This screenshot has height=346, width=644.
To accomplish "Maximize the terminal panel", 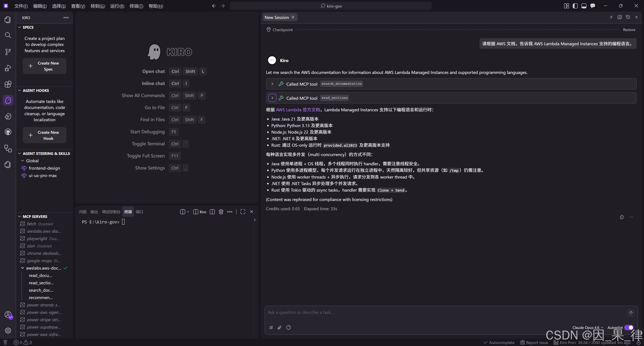I will pos(243,212).
